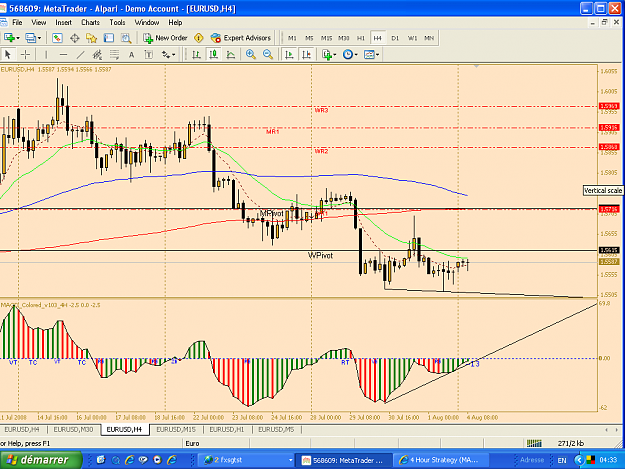This screenshot has height=469, width=625.
Task: Click the 'MR1' resistance label on chart
Action: [273, 131]
